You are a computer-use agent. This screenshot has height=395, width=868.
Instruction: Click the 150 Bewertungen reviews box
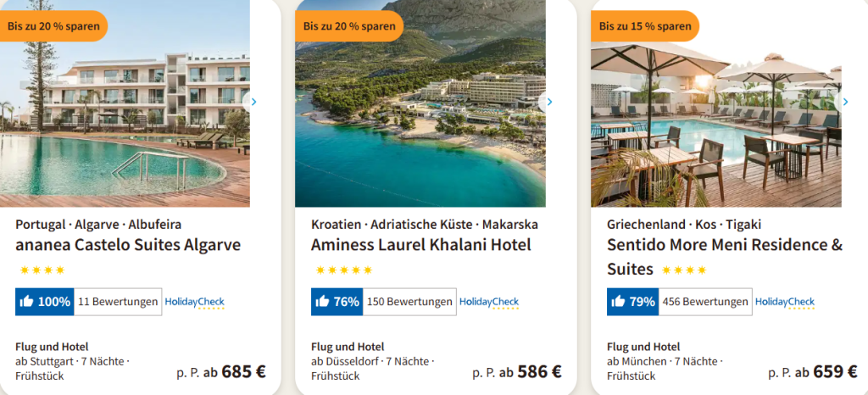click(410, 302)
